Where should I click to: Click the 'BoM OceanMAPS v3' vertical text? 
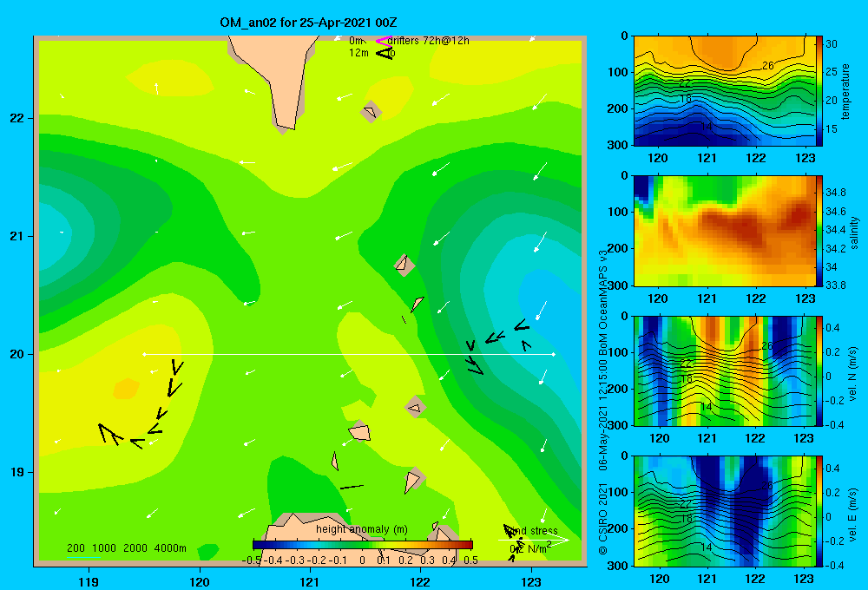click(603, 302)
